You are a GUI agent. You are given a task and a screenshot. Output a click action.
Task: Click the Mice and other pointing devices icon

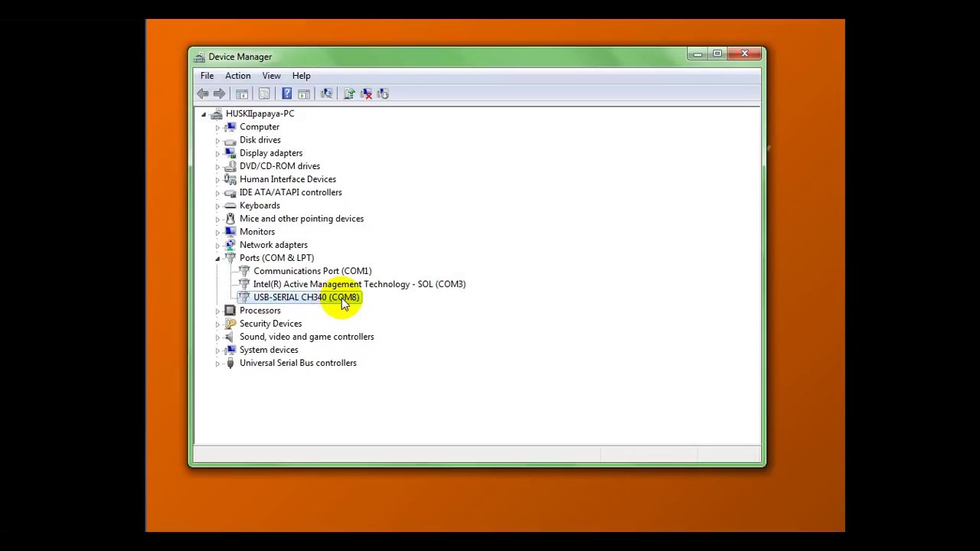point(230,219)
